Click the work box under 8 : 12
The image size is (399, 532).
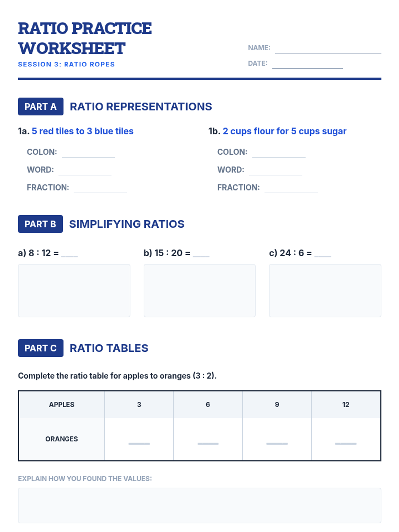[74, 291]
